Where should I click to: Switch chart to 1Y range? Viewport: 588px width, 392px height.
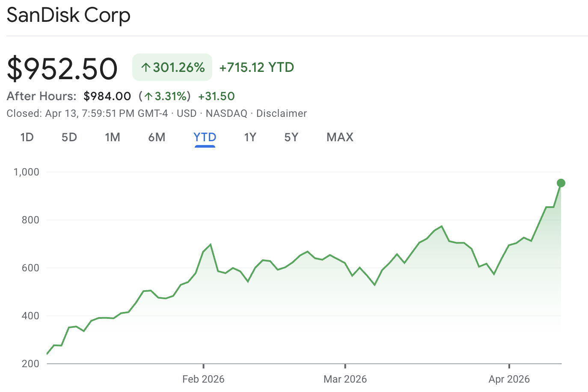pos(250,137)
